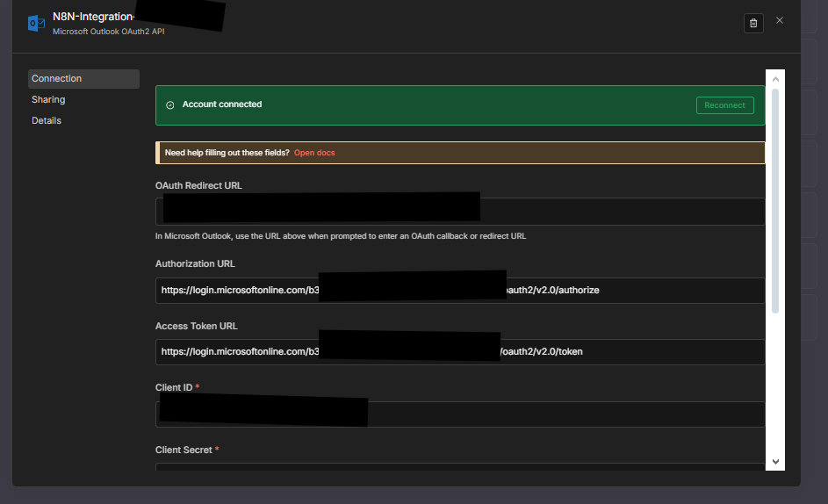Click the N8N-Integration credential name
Screen dimensions: 828x504
[93, 17]
